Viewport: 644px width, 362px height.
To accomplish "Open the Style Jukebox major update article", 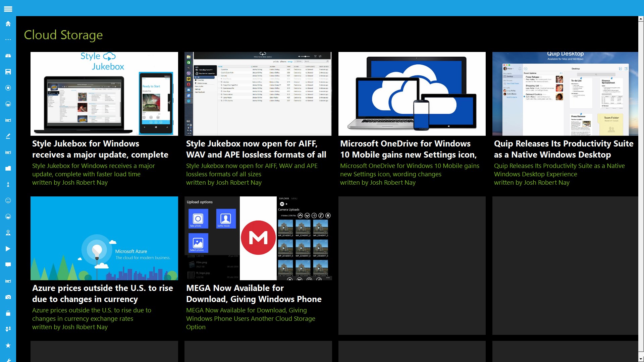I will 100,149.
